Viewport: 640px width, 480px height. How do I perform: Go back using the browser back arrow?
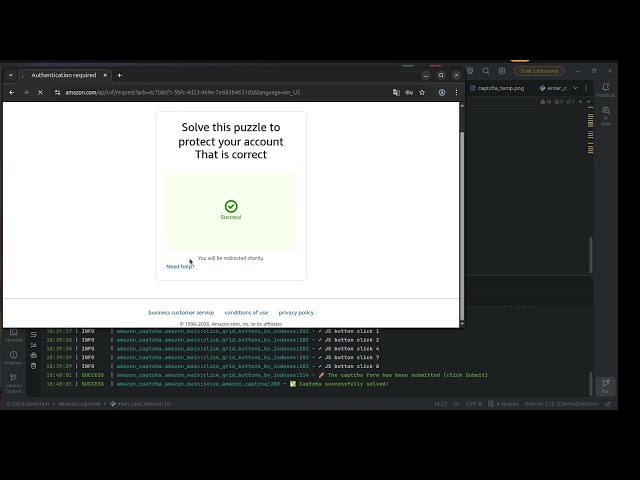pyautogui.click(x=11, y=93)
